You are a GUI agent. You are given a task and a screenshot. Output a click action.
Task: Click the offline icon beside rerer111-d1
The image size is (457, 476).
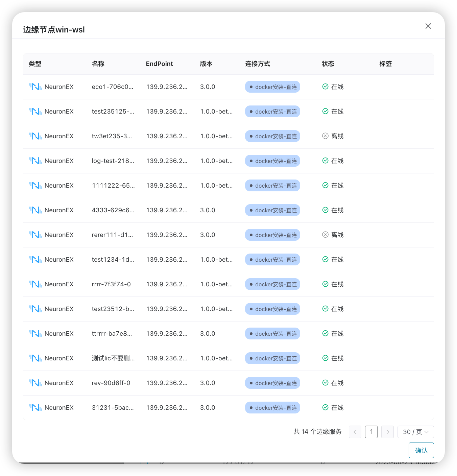point(325,235)
